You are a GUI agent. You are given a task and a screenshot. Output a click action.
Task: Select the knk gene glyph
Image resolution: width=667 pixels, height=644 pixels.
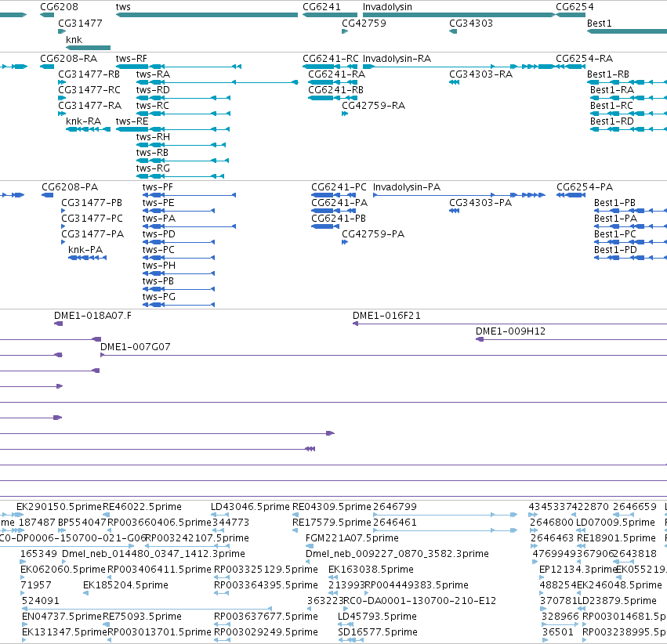(x=88, y=48)
